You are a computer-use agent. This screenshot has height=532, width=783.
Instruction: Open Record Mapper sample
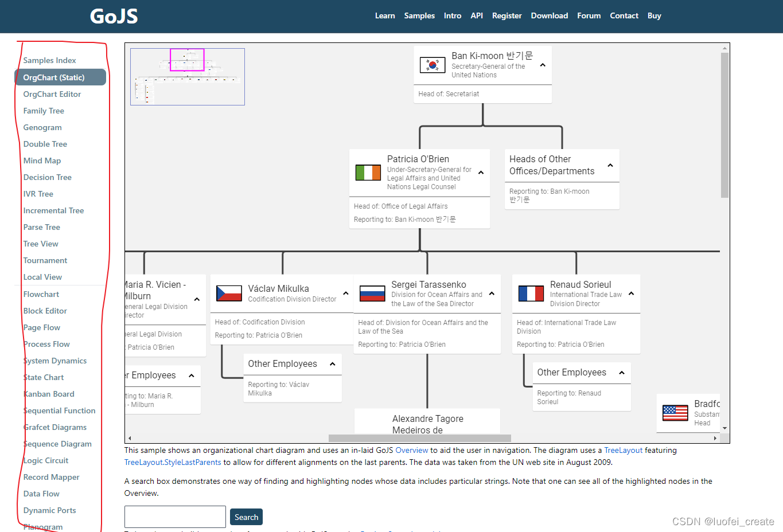pos(52,477)
